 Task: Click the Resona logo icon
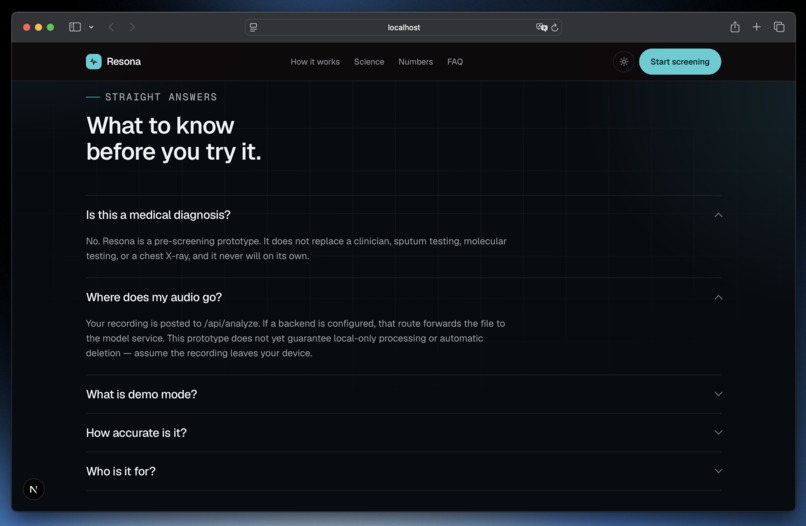tap(94, 62)
